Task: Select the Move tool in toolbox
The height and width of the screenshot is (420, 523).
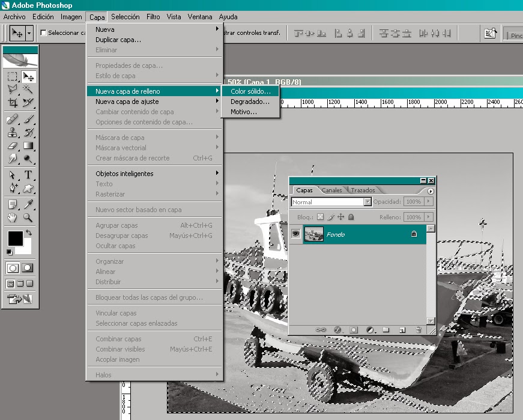Action: [x=28, y=77]
